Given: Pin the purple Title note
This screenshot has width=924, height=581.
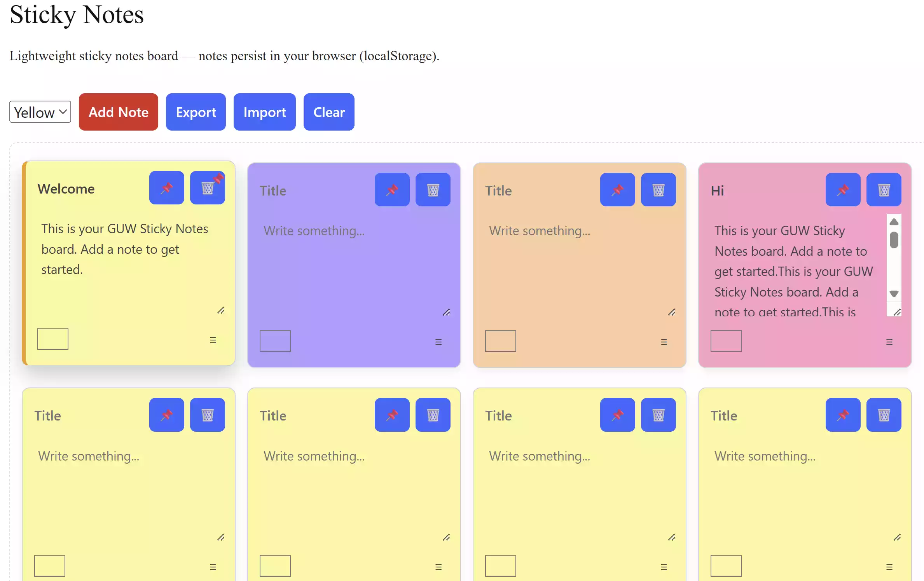Looking at the screenshot, I should 392,190.
